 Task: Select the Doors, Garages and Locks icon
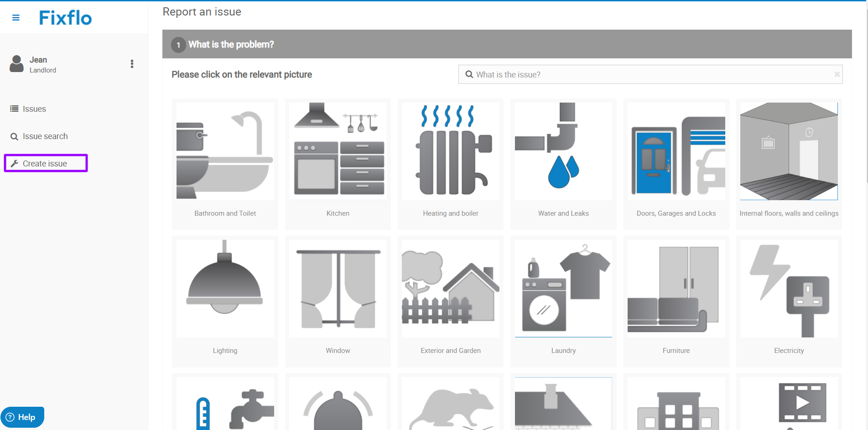click(x=676, y=150)
